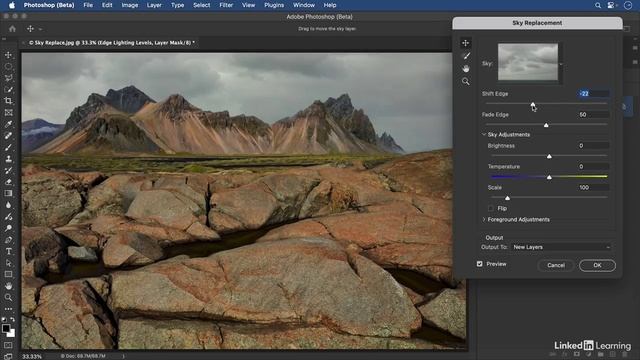Select the Hand tool in Sky Replacement
640x360 pixels.
tap(466, 69)
